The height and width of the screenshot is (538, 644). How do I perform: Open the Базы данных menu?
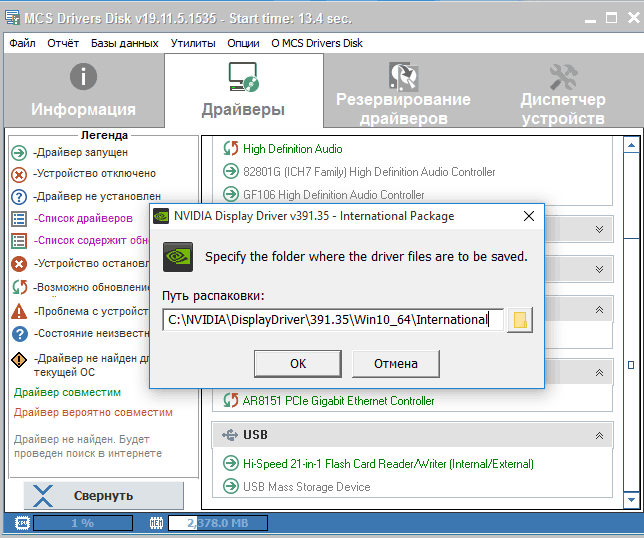(124, 43)
